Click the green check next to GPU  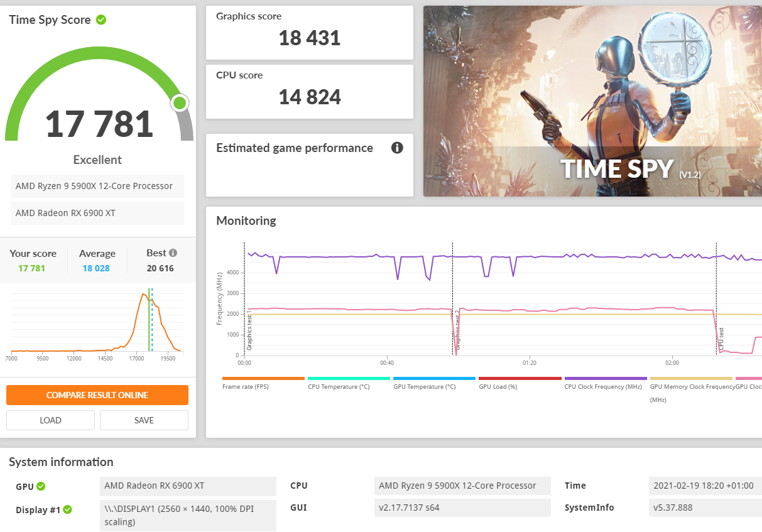[41, 486]
